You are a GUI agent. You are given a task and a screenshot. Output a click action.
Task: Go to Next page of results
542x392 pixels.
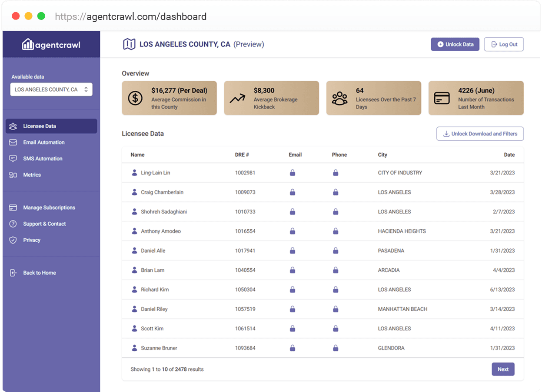click(503, 369)
